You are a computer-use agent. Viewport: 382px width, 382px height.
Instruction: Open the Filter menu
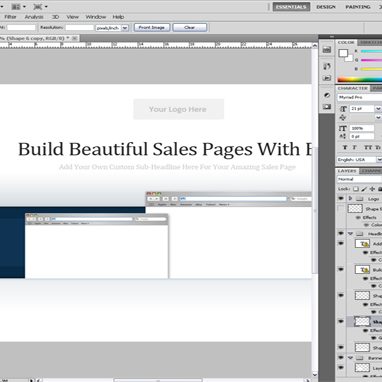(x=10, y=17)
